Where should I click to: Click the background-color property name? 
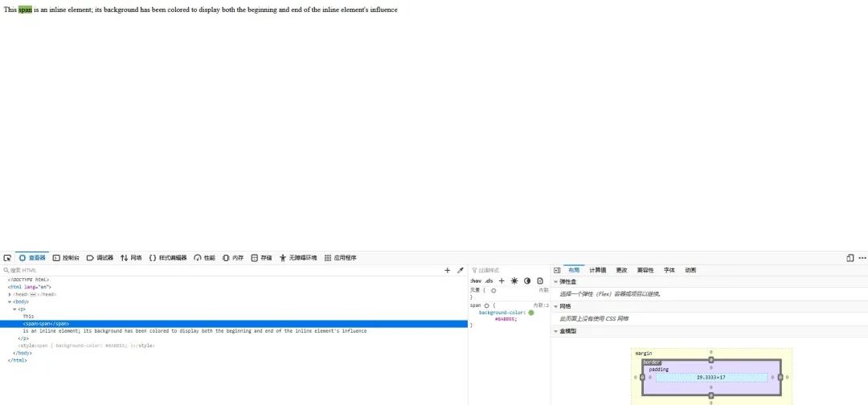click(x=502, y=313)
